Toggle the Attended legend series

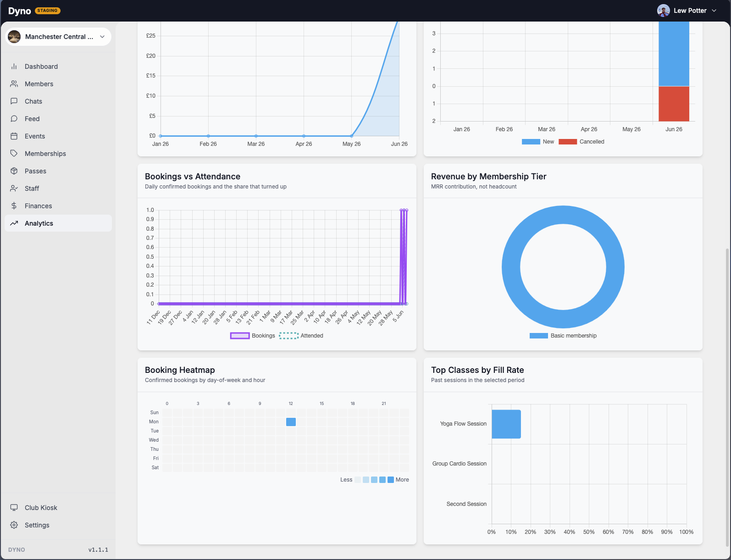[301, 336]
